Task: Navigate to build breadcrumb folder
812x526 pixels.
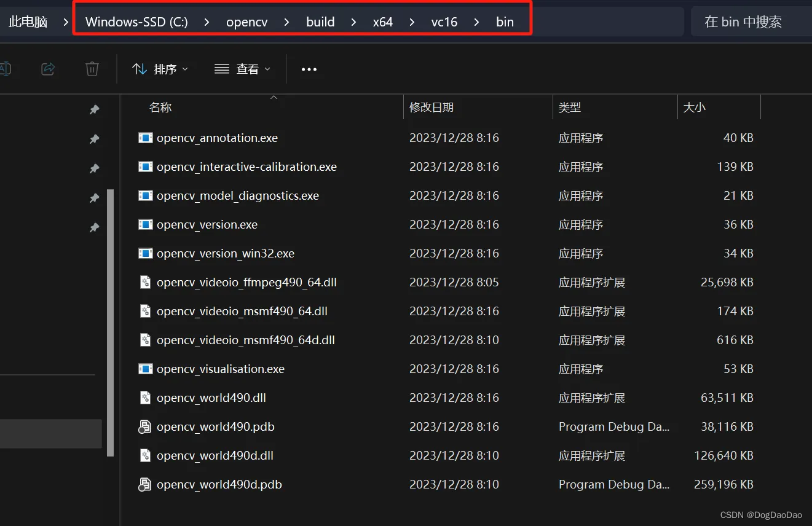Action: coord(320,22)
